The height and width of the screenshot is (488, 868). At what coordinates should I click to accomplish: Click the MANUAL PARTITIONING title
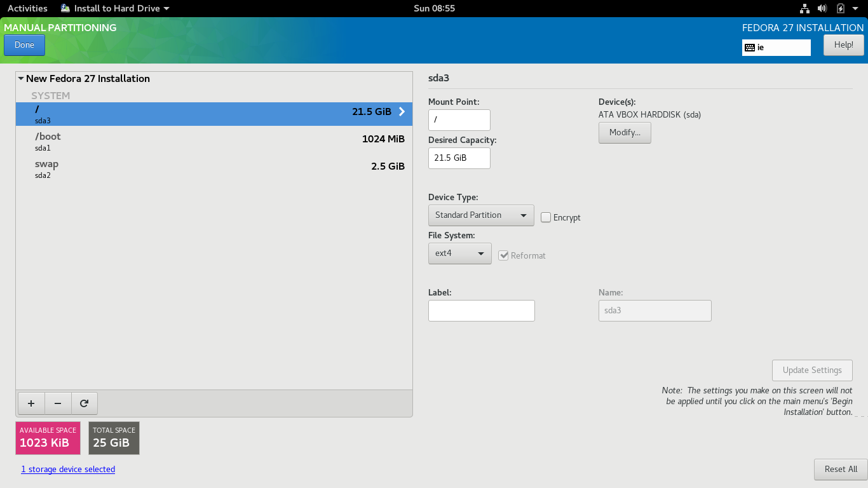coord(60,28)
